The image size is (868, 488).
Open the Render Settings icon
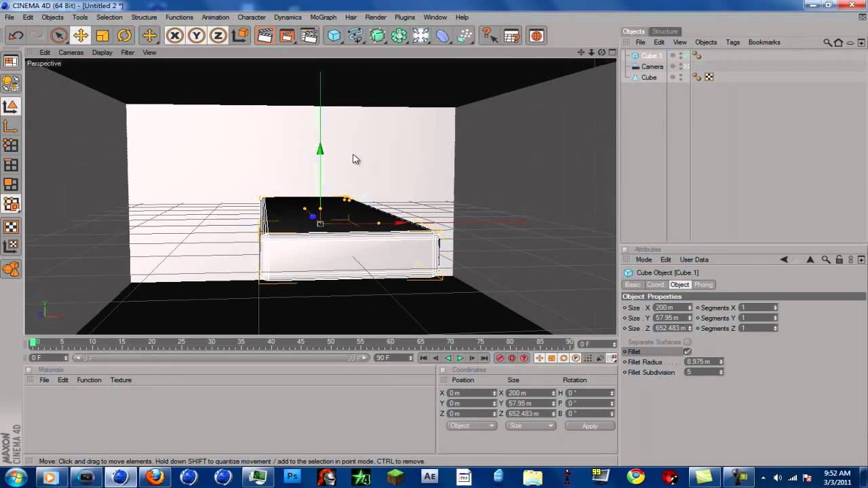click(308, 36)
